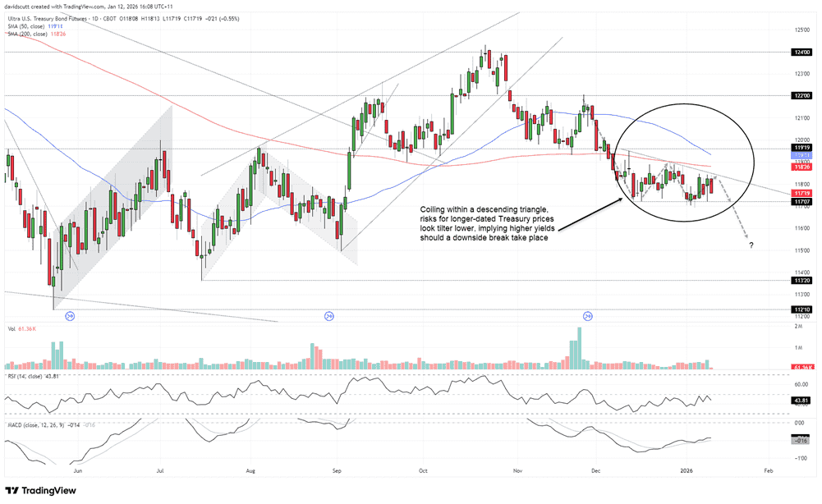Select the event marker icon just before Dec

click(x=588, y=316)
